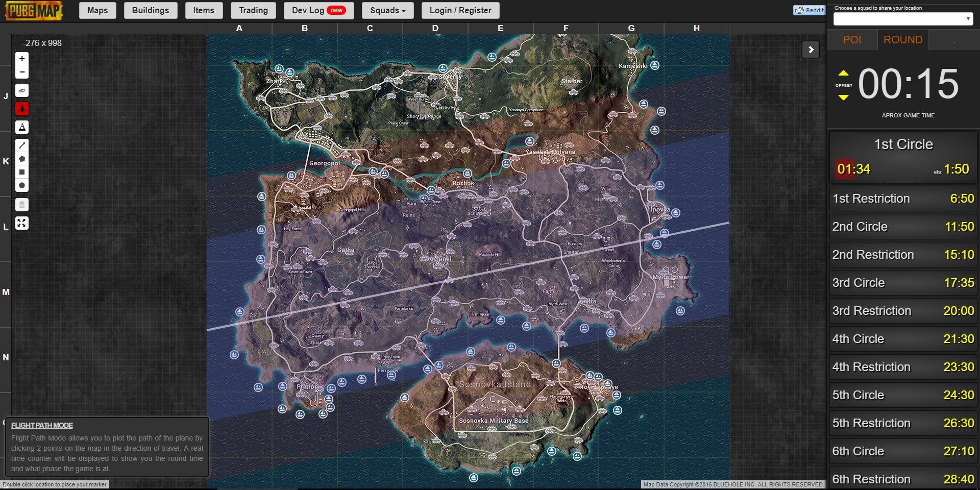Click the boat icon above Rozhok label
Screen dimensions: 980x490
point(468,174)
